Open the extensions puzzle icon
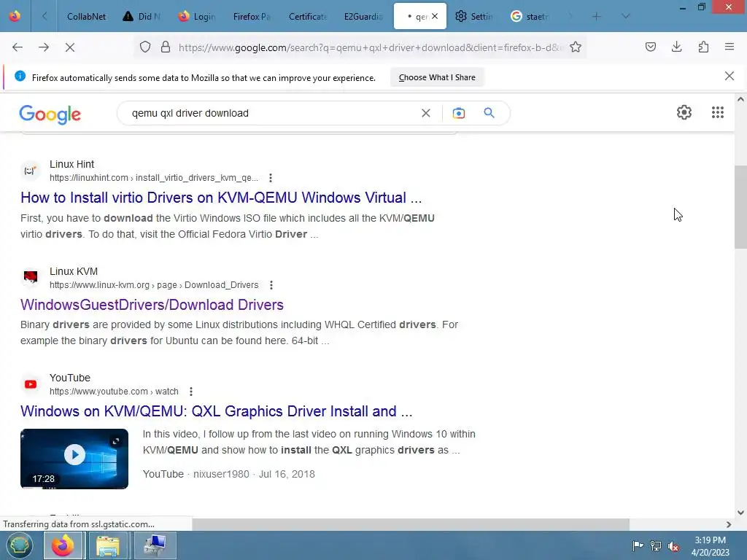 tap(703, 47)
